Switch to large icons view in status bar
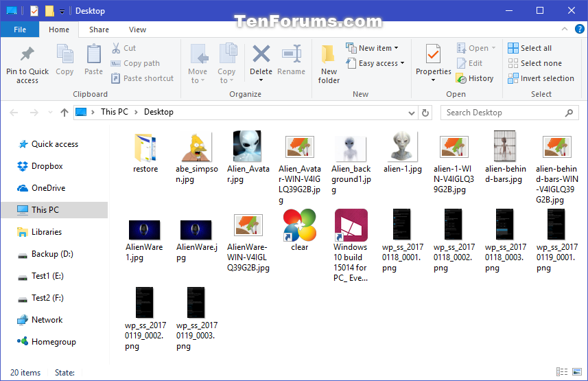Viewport: 588px width, 381px height. [x=577, y=371]
